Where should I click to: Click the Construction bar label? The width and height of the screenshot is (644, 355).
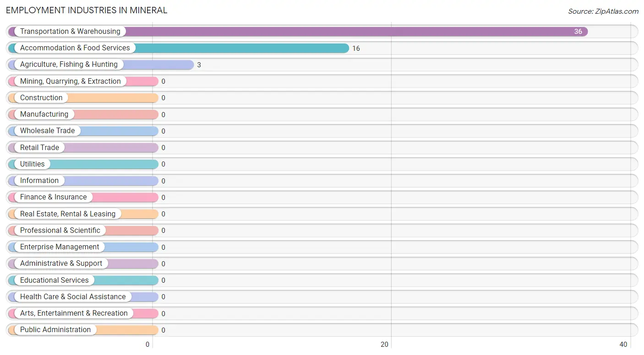click(41, 98)
